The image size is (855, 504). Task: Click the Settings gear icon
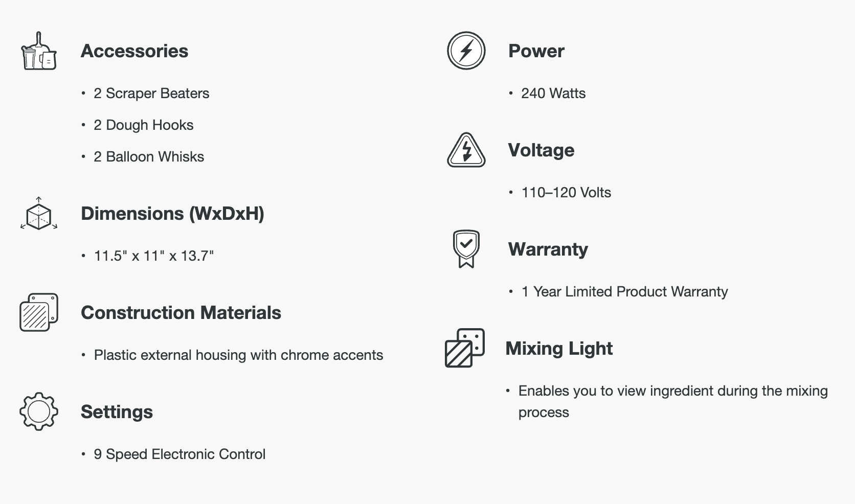pos(39,411)
